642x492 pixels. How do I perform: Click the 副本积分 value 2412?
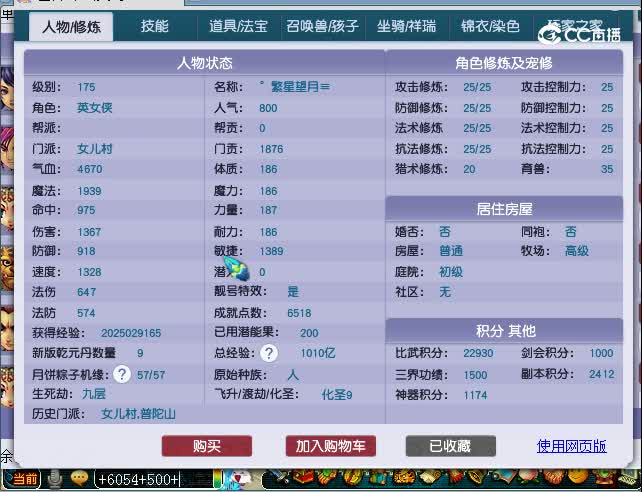pyautogui.click(x=601, y=374)
